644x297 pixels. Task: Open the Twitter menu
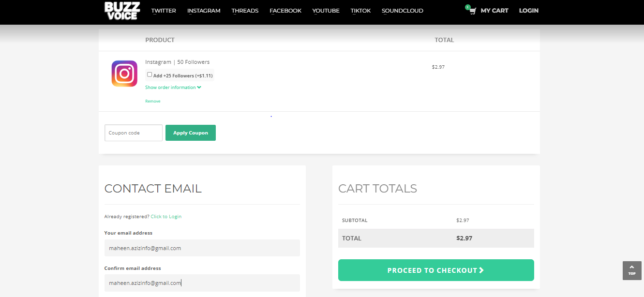point(164,11)
